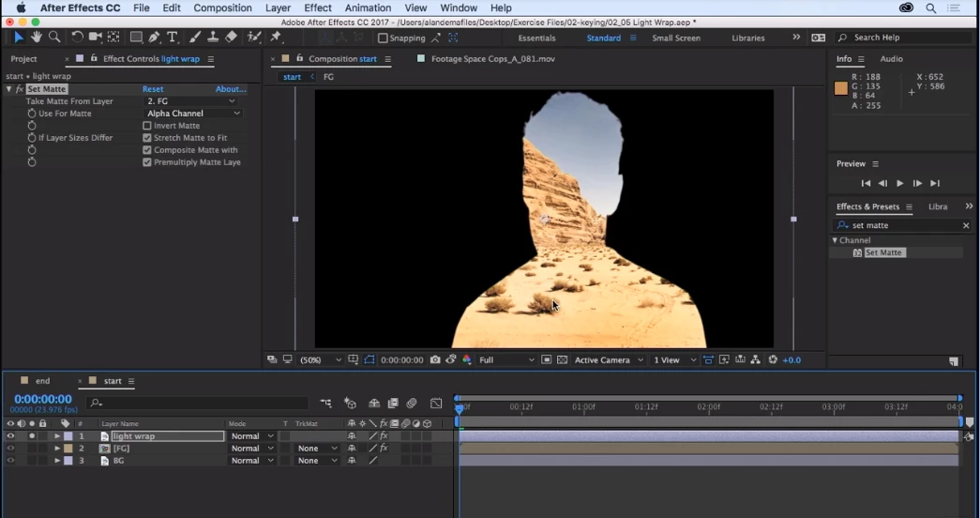The height and width of the screenshot is (518, 980).
Task: Select the Eraser tool
Action: (231, 38)
